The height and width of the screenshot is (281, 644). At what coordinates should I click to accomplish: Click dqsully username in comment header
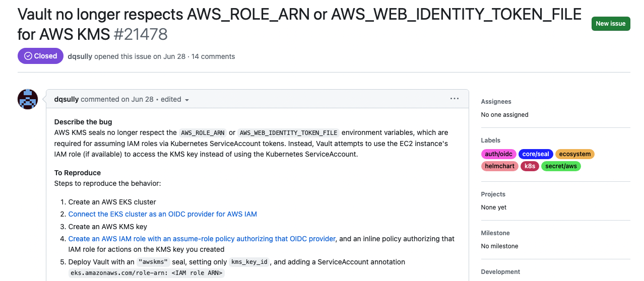tap(67, 99)
